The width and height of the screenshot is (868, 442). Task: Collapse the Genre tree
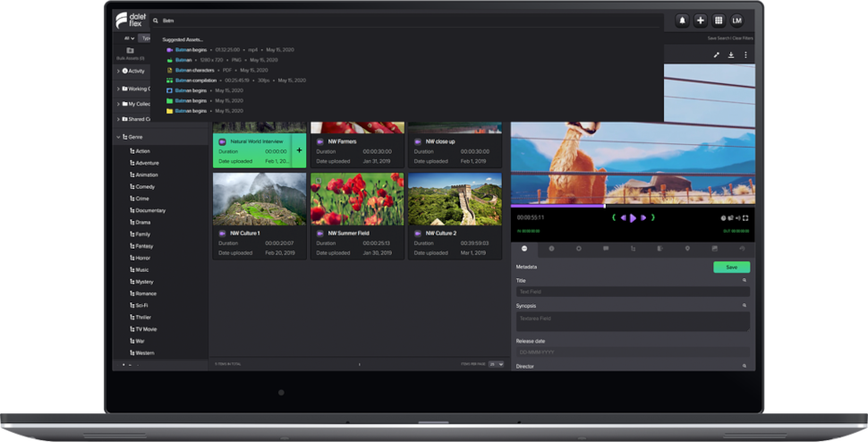[118, 137]
